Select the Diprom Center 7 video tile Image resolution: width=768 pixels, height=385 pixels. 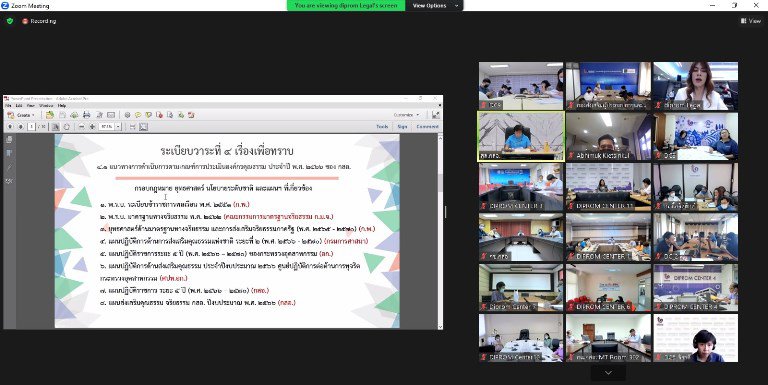pos(521,288)
